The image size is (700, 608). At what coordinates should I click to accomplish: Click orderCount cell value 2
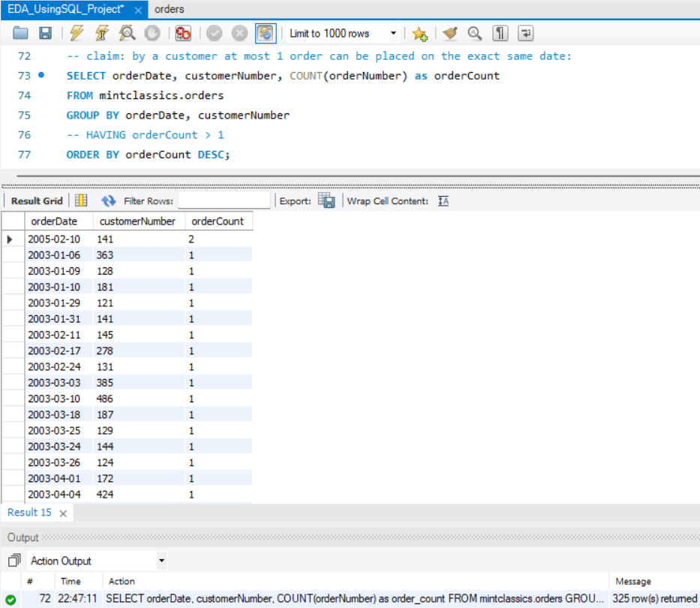219,239
